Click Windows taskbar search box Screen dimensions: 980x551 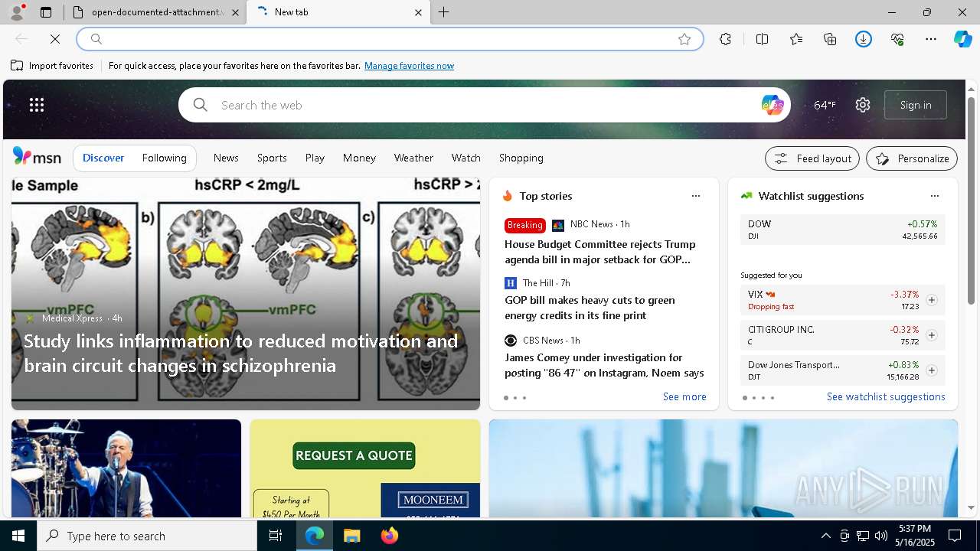coord(147,536)
